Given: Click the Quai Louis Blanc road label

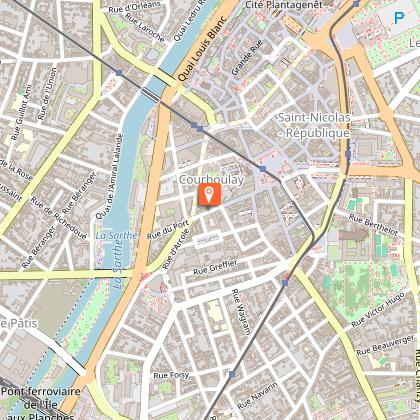Looking at the screenshot, I should pos(202,49).
